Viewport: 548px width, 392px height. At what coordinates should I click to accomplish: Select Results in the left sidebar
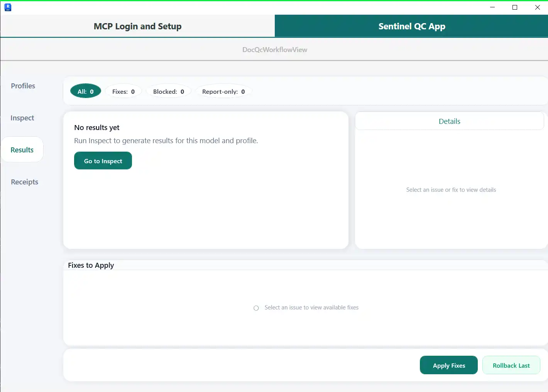click(x=22, y=150)
